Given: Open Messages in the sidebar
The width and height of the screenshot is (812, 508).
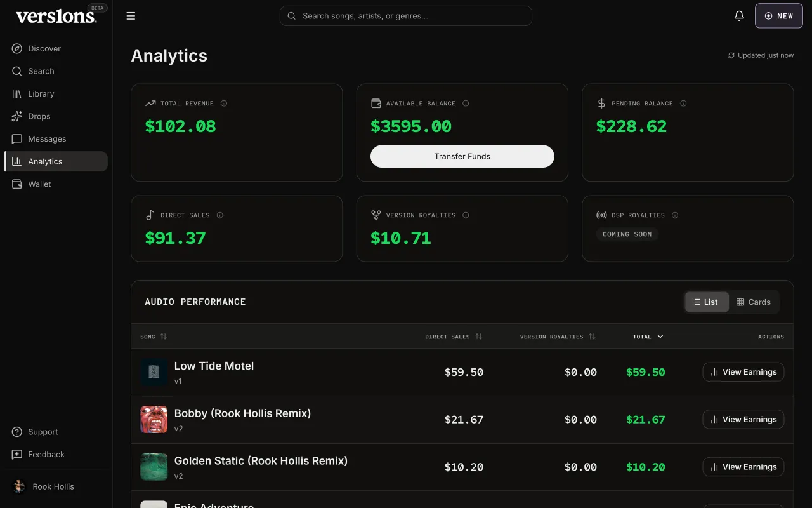Looking at the screenshot, I should click(56, 139).
